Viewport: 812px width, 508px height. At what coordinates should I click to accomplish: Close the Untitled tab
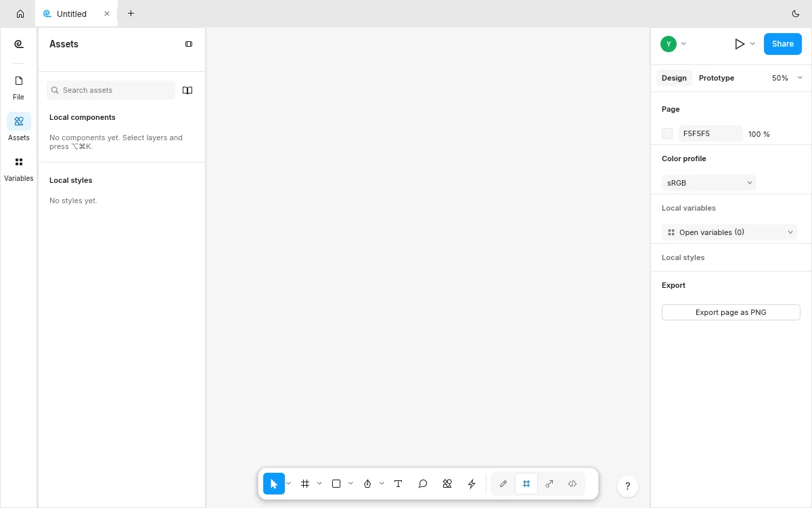coord(107,14)
